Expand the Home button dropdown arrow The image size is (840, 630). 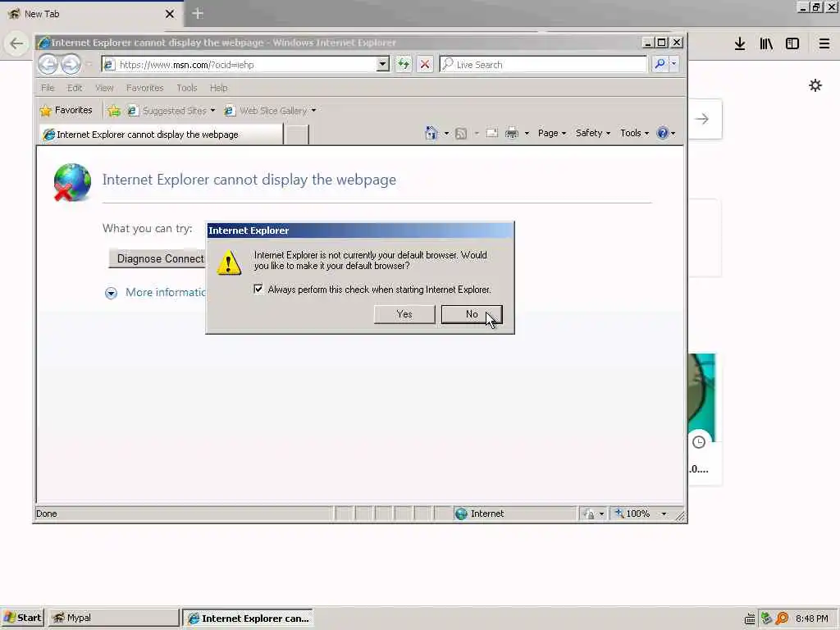click(446, 134)
